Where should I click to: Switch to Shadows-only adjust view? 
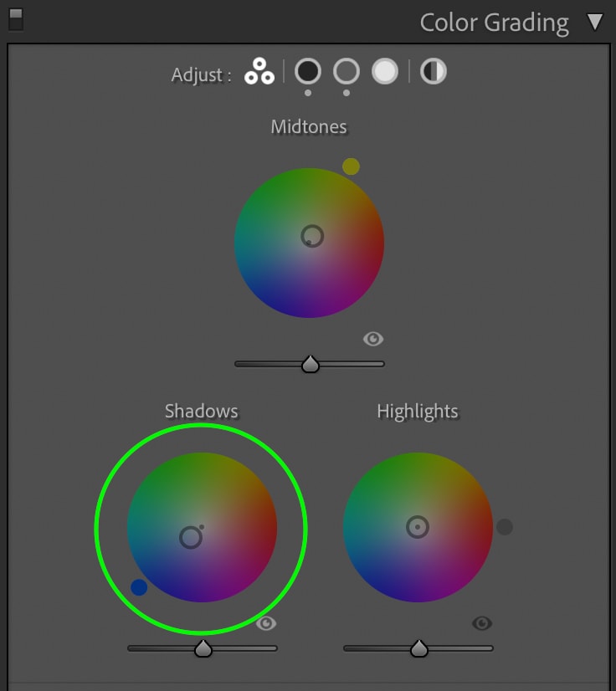308,71
